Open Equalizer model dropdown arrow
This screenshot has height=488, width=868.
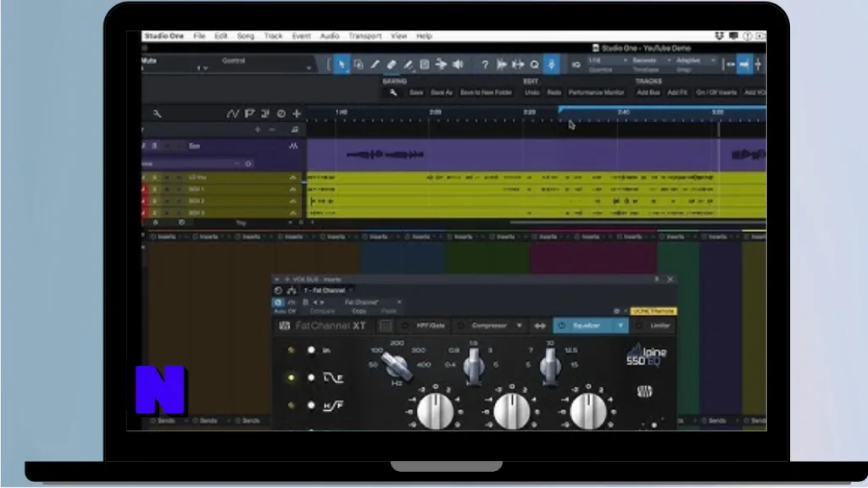(x=620, y=326)
